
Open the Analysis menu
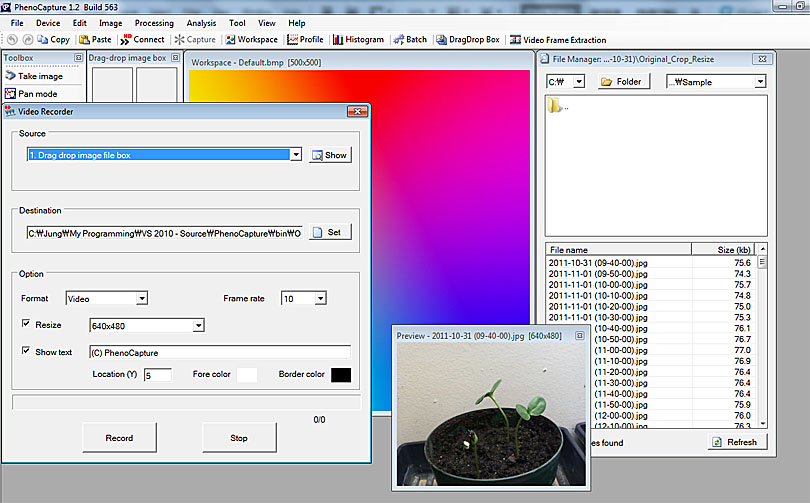coord(201,23)
